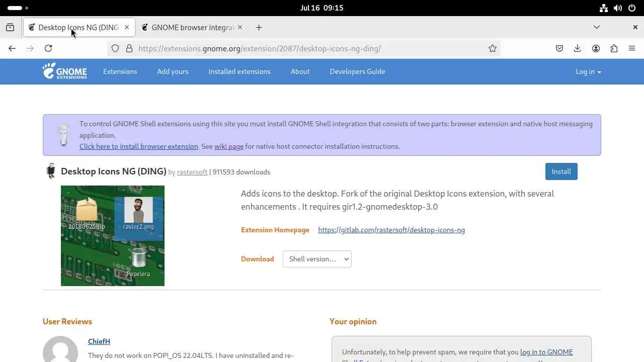Switch to the Desktop Icons NG tab
This screenshot has width=644, height=362.
click(78, 27)
